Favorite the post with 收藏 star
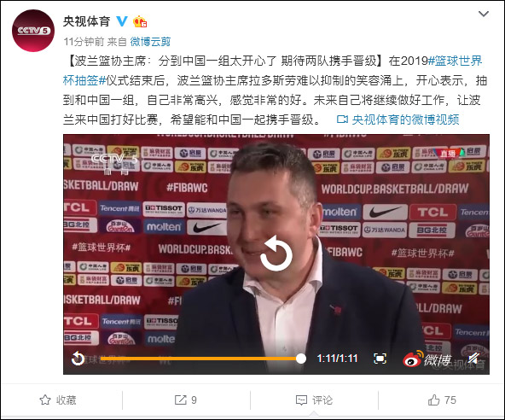This screenshot has height=420, width=505. (58, 400)
